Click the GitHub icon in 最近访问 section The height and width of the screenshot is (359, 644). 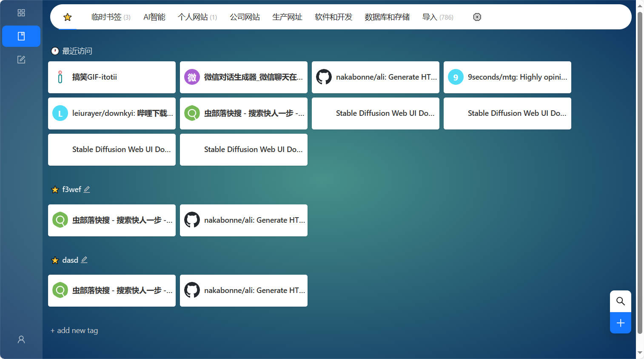click(324, 77)
